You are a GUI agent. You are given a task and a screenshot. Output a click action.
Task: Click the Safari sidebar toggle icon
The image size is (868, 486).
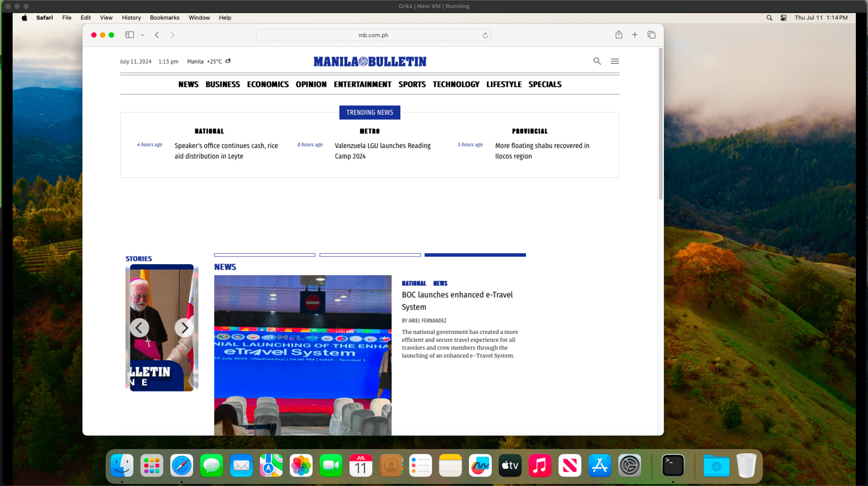pyautogui.click(x=129, y=35)
